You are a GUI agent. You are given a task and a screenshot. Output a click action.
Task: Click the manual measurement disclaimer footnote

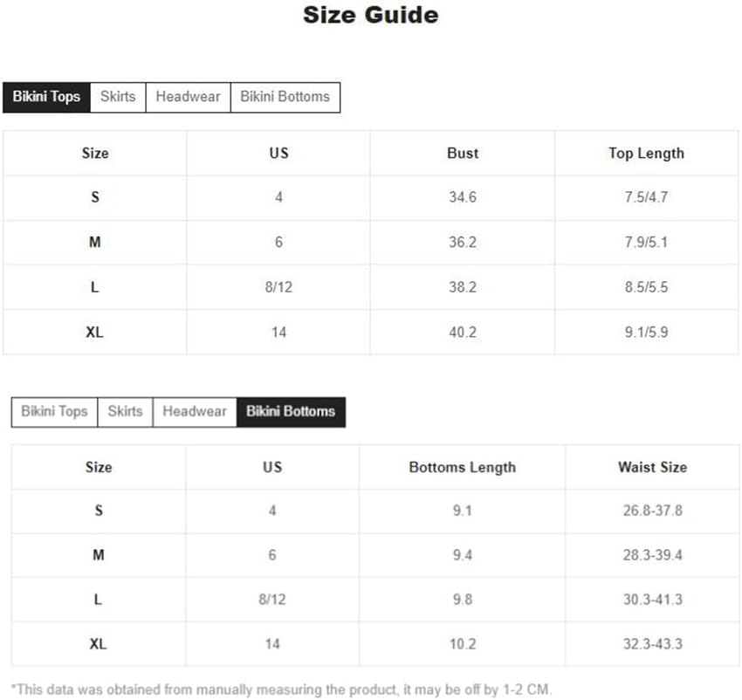pos(282,689)
